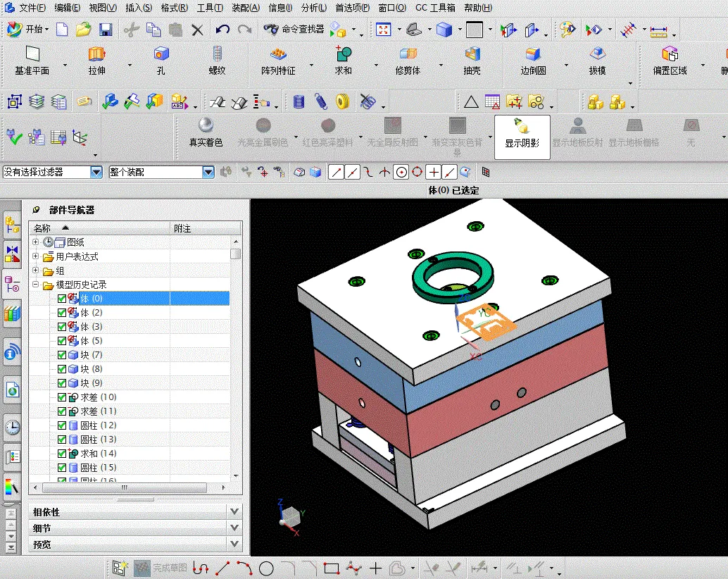Select the 圆柱 (15) tree item
728x579 pixels.
point(98,468)
